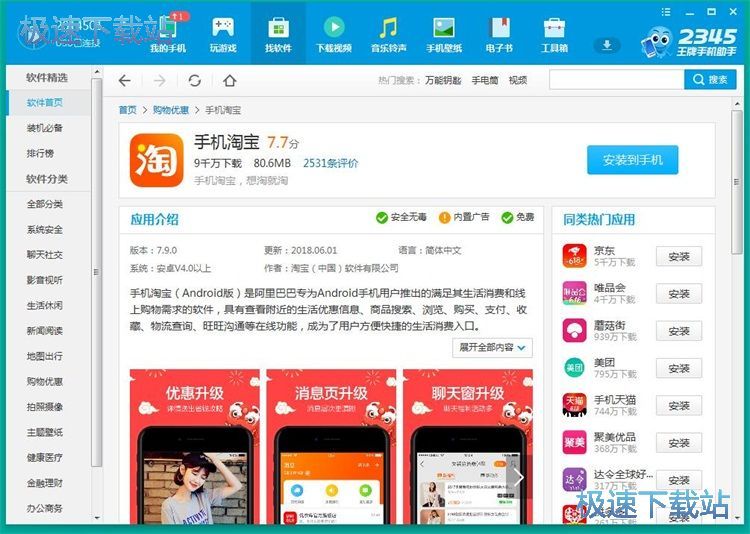Open the 玩游戏 games section

coord(223,34)
